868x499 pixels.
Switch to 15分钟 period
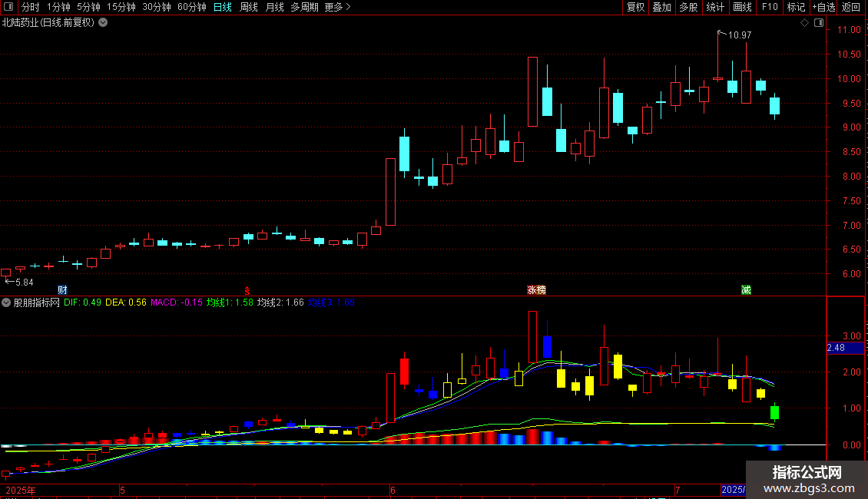(121, 7)
